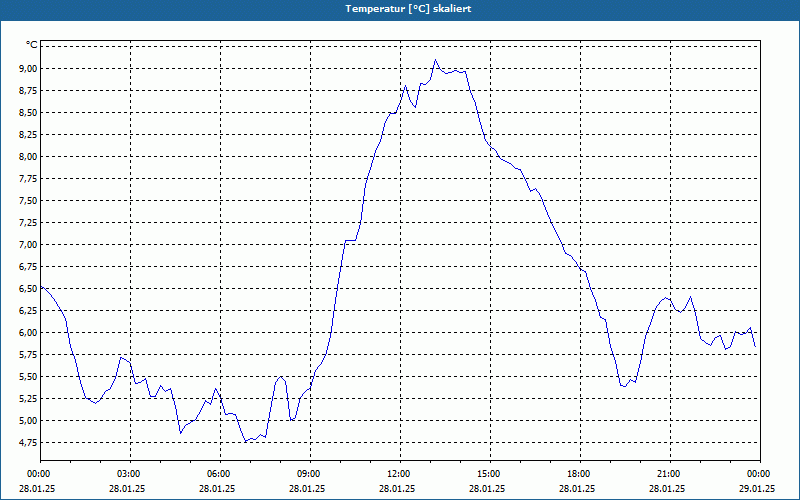Image resolution: width=800 pixels, height=500 pixels.
Task: Select the 15:00 time label
Action: pos(490,474)
